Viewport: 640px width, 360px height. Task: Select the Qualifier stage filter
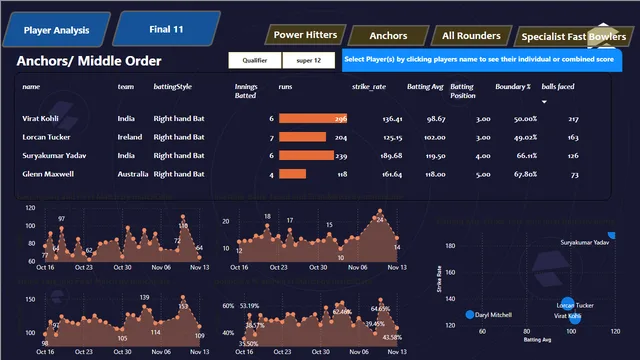click(x=255, y=60)
